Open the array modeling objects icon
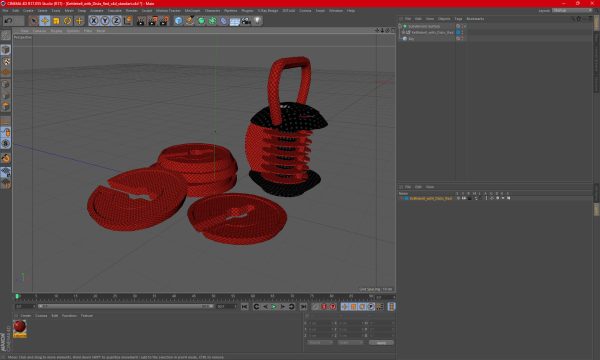The height and width of the screenshot is (360, 600). pyautogui.click(x=212, y=21)
